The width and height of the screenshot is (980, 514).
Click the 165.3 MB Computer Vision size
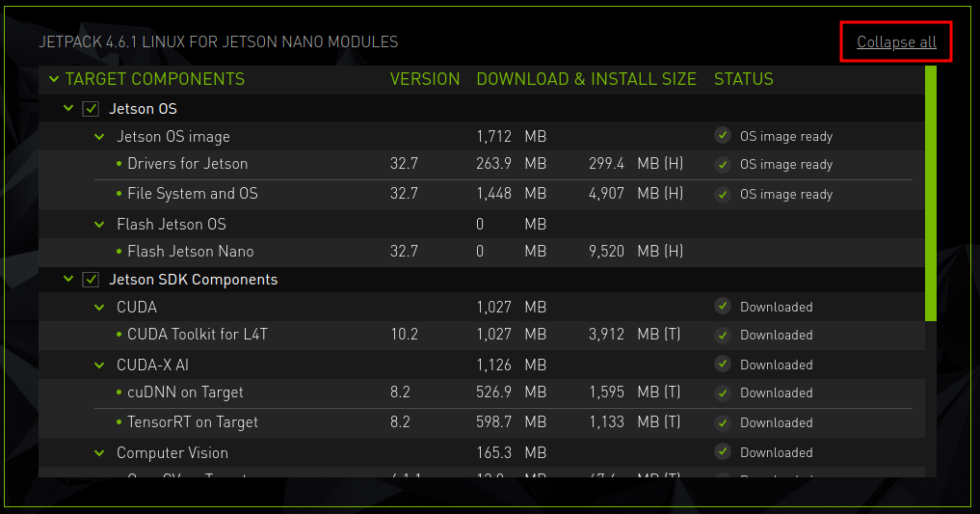tap(512, 452)
